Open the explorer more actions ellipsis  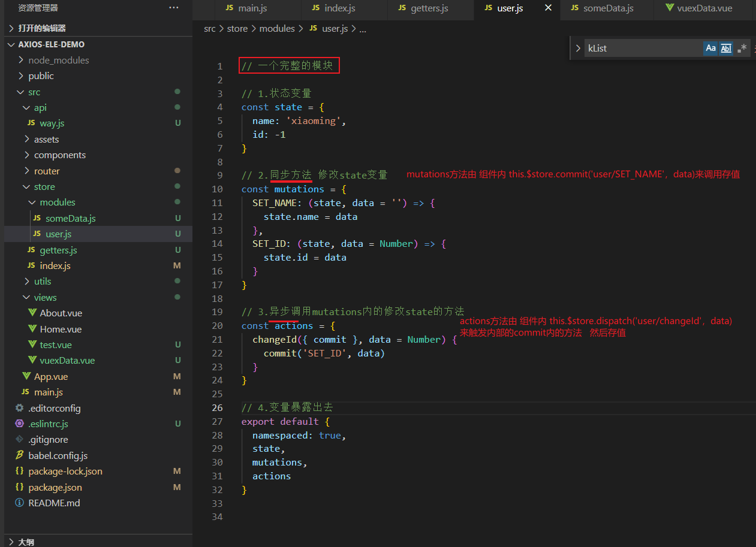(174, 8)
